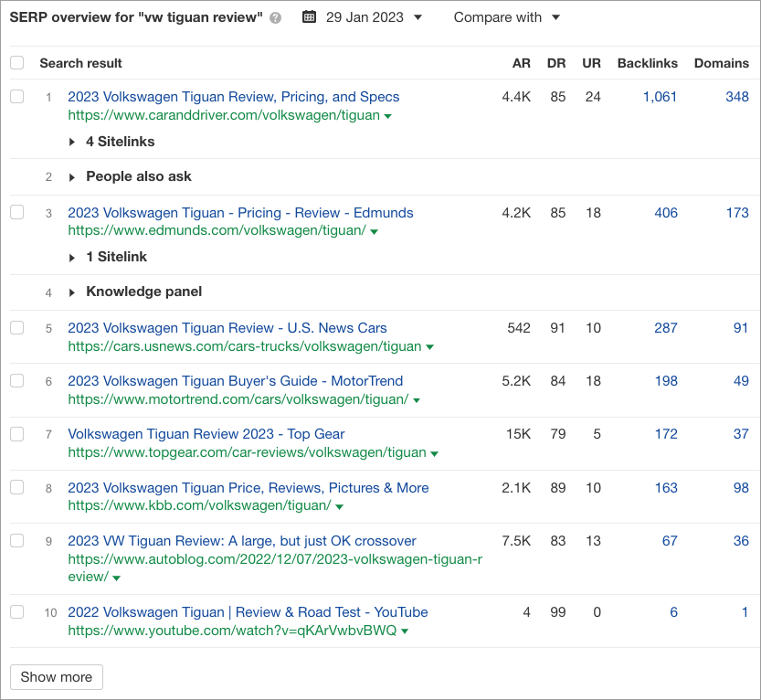Click the Show more button
The width and height of the screenshot is (761, 700).
57,677
